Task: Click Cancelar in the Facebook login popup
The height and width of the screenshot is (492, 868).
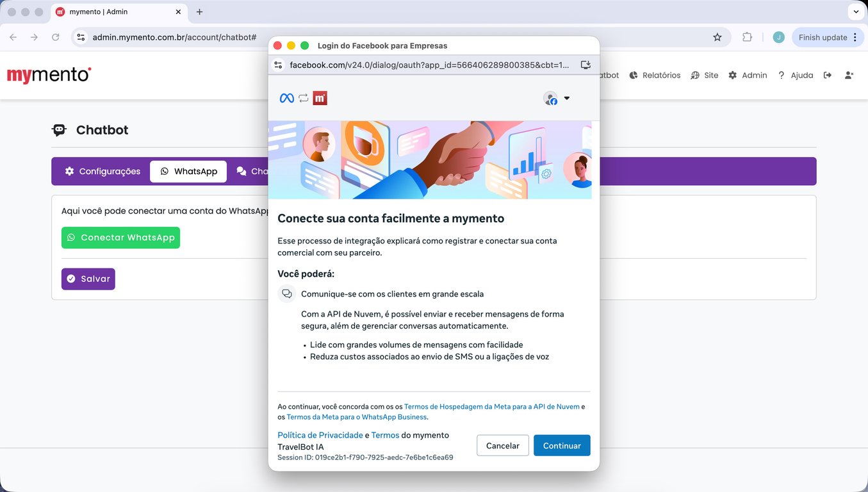Action: click(503, 446)
